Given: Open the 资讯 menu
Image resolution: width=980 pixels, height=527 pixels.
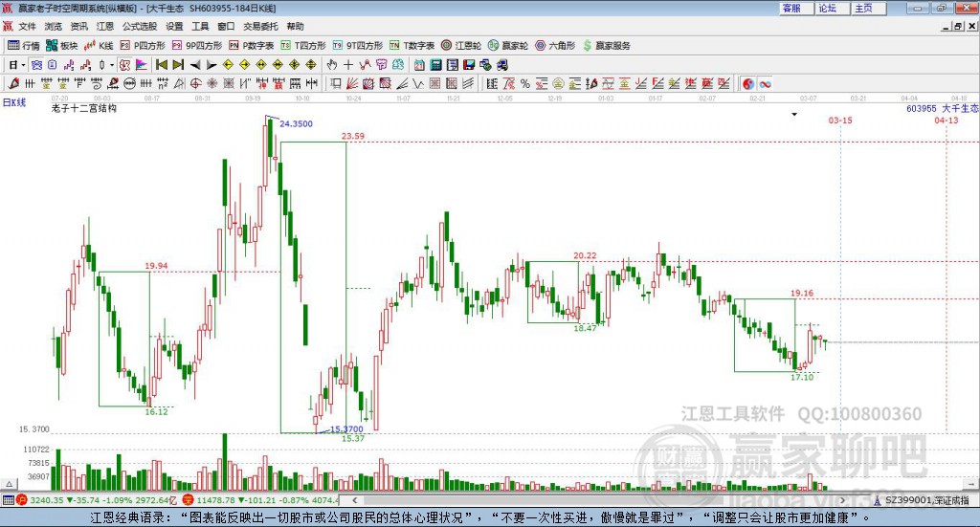Looking at the screenshot, I should [x=78, y=26].
